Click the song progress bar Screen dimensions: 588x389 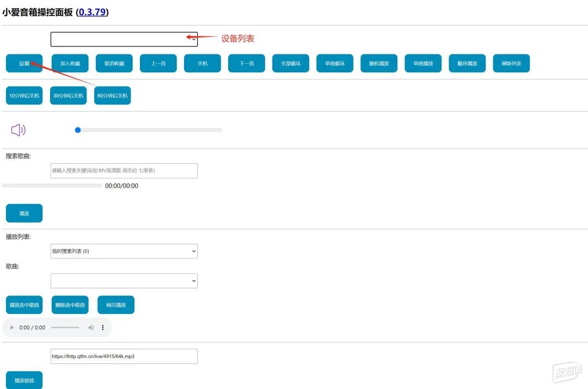coord(52,186)
